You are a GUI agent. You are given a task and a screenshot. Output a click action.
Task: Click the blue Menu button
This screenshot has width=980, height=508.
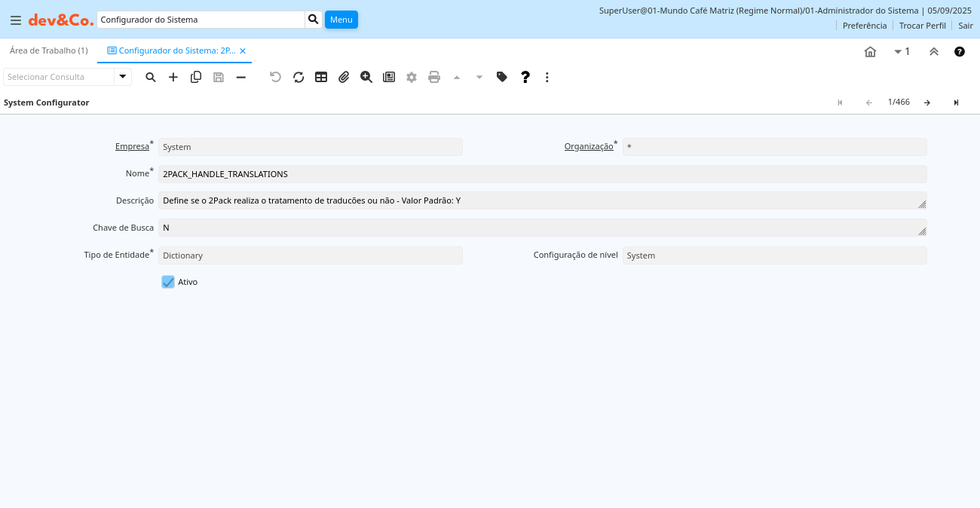pyautogui.click(x=341, y=20)
